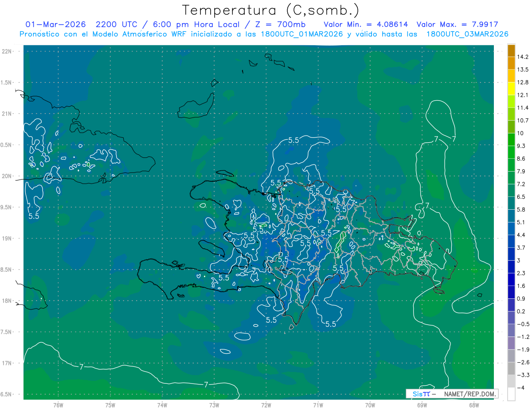This screenshot has height=411, width=532.
Task: Click the '69W' longitude axis label
Action: coord(422,405)
